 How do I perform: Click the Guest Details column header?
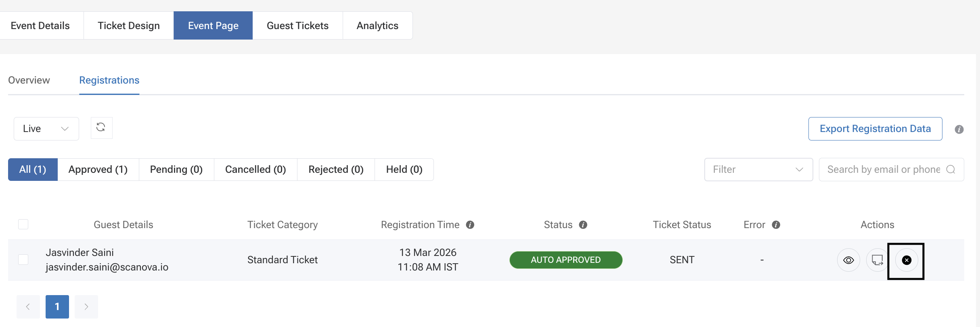tap(124, 225)
